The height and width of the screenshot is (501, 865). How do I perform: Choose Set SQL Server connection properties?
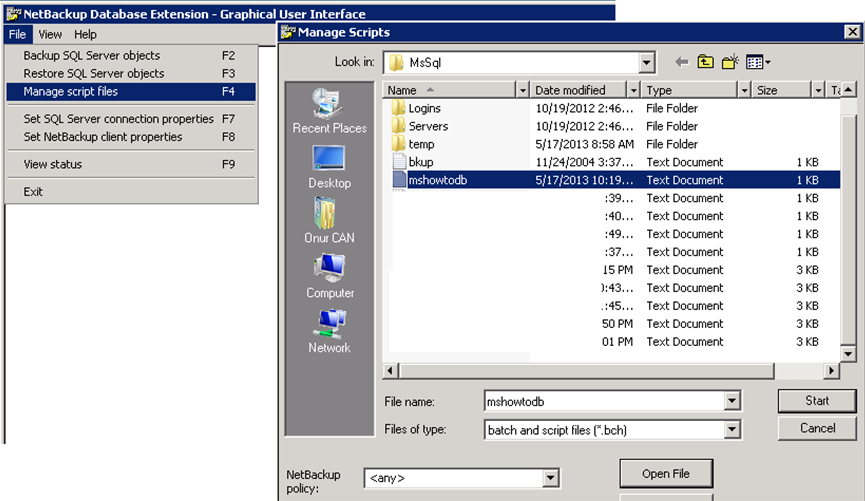click(131, 119)
